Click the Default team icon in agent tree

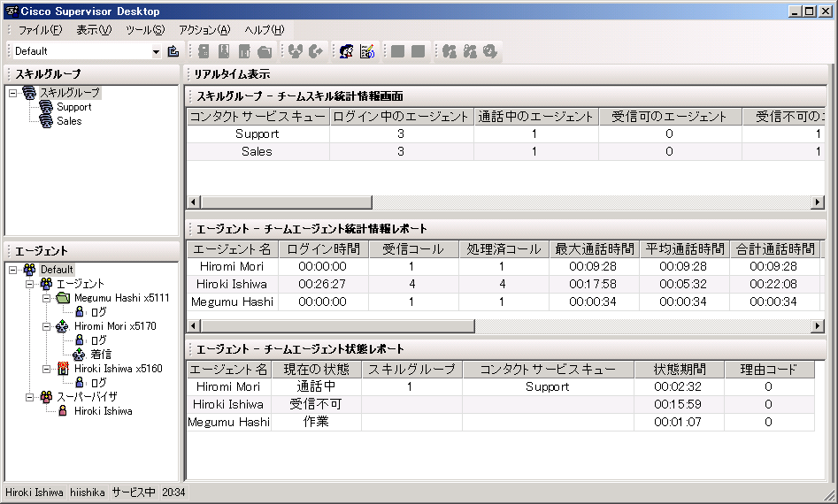(x=29, y=270)
